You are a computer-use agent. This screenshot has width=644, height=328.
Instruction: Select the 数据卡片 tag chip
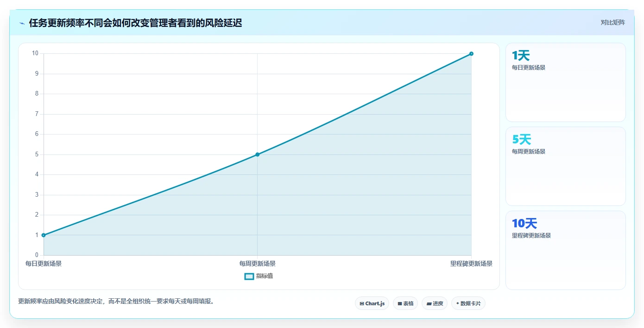click(x=468, y=303)
